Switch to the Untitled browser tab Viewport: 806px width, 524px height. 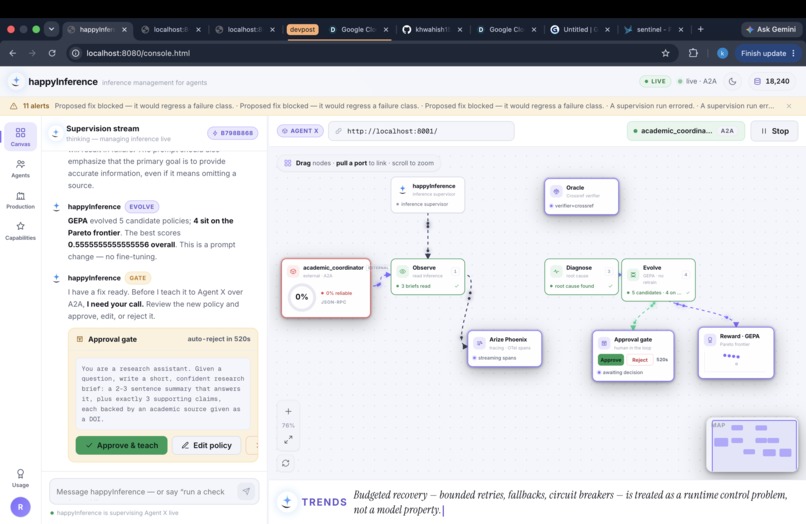pos(580,29)
